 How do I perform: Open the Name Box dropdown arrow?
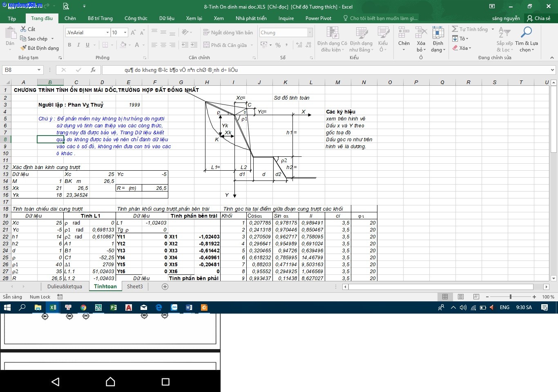(x=39, y=70)
